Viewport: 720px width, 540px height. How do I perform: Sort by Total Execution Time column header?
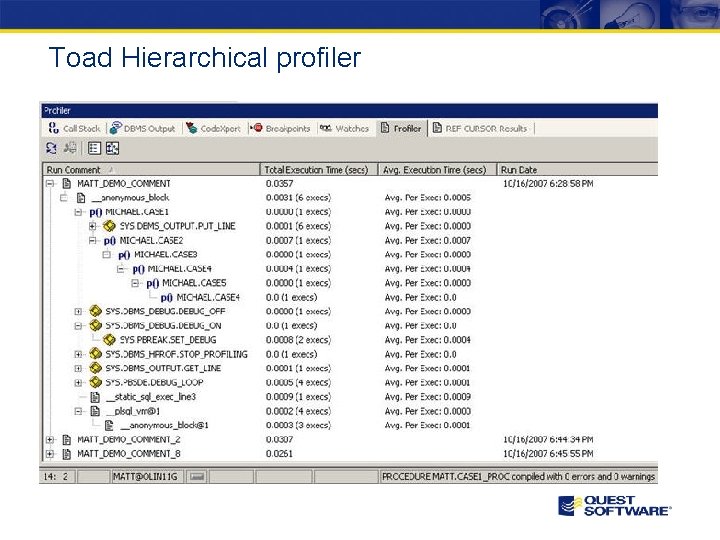319,170
